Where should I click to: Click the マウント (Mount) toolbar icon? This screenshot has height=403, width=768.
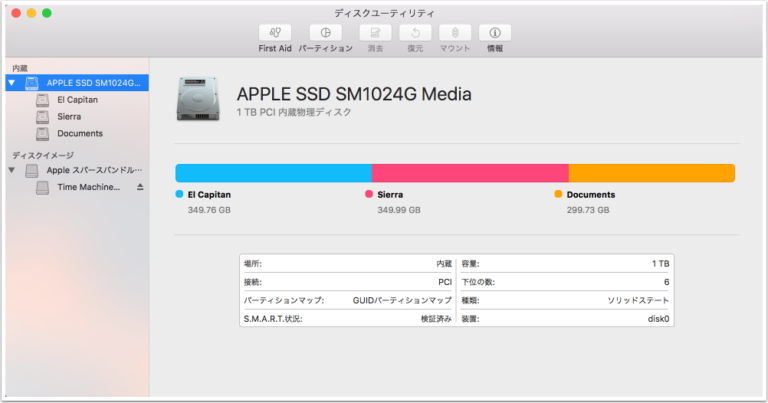pos(455,33)
